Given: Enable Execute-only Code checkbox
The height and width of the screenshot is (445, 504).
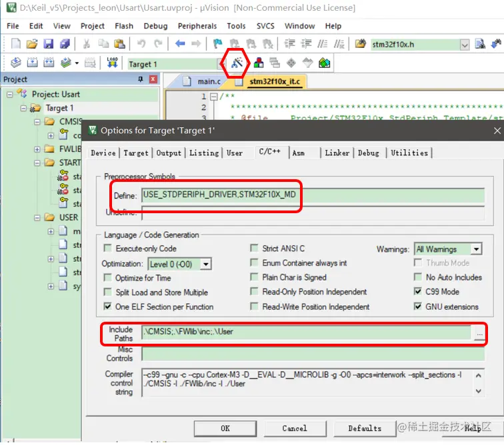Looking at the screenshot, I should pos(108,248).
